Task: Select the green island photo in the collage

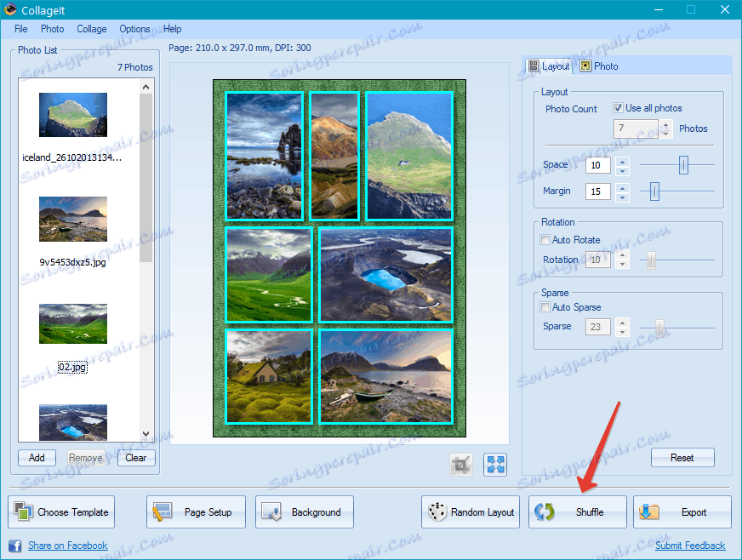Action: [409, 157]
